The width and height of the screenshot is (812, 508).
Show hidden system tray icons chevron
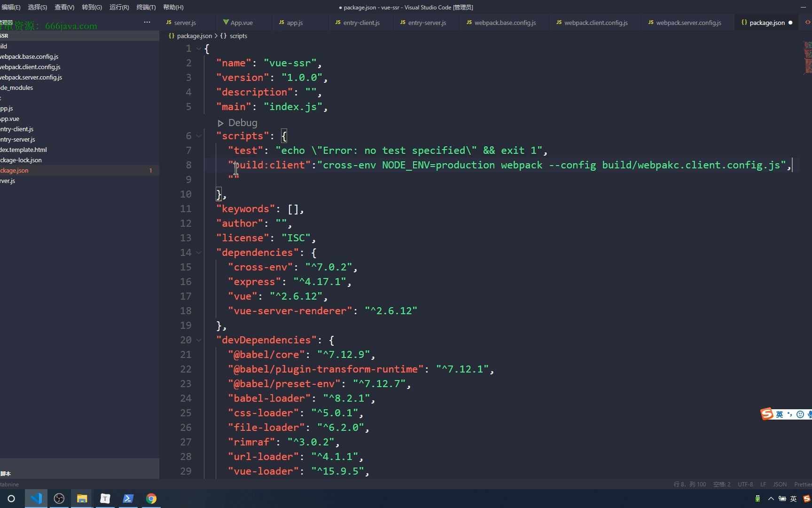771,499
